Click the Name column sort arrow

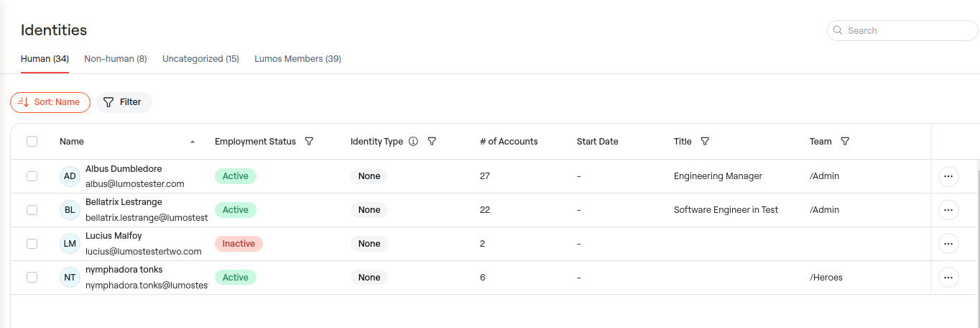(x=193, y=142)
